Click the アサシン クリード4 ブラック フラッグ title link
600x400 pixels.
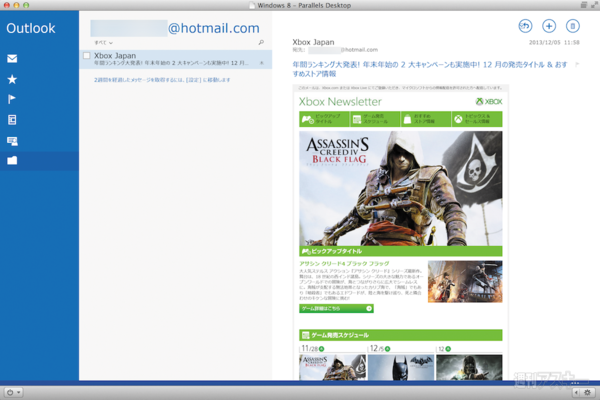tap(344, 264)
